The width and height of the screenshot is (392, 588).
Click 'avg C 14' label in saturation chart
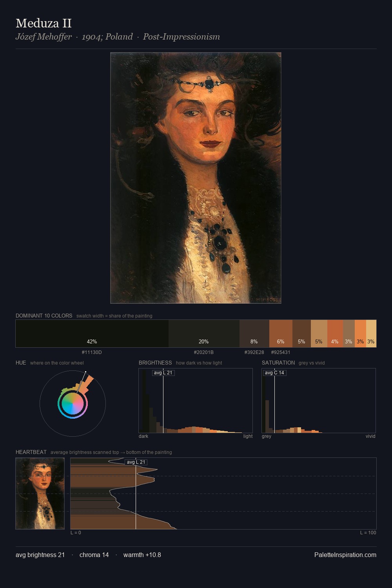[x=274, y=373]
